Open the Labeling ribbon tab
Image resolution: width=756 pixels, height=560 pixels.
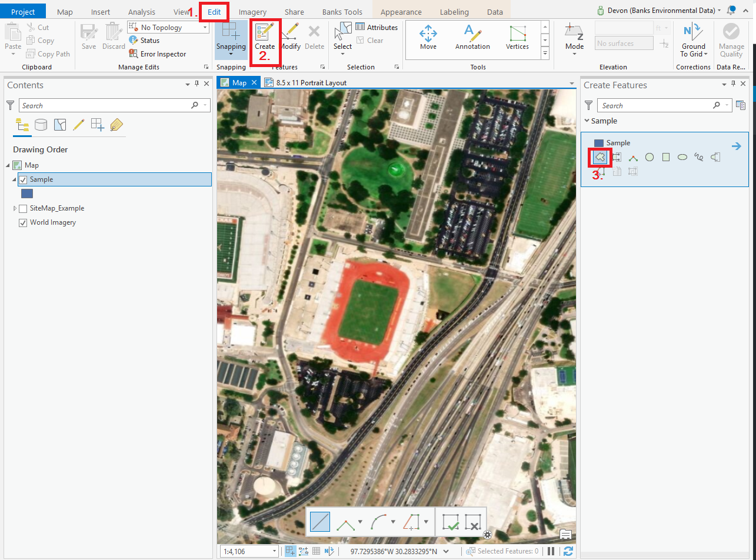[454, 12]
